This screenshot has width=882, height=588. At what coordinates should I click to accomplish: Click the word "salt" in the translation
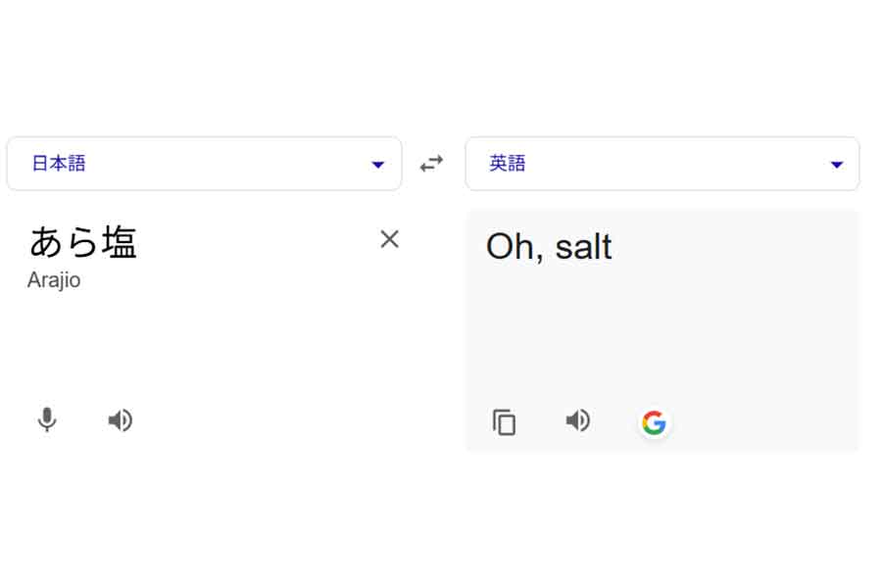(583, 247)
